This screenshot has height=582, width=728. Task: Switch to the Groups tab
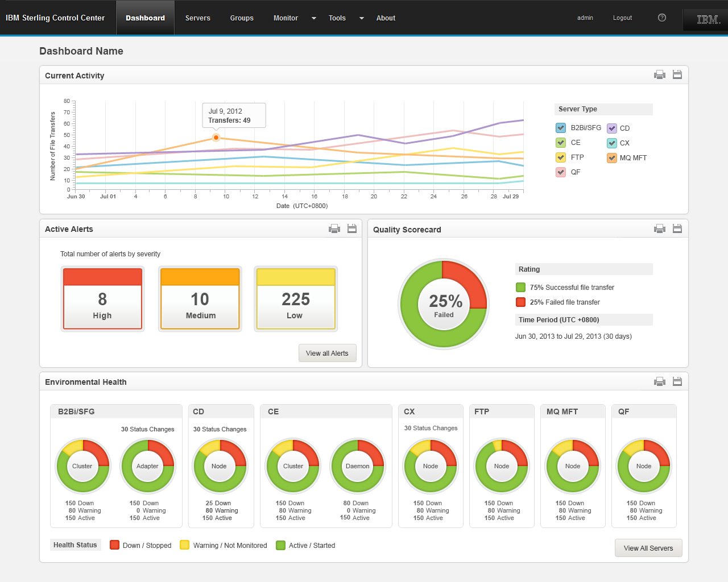[242, 18]
